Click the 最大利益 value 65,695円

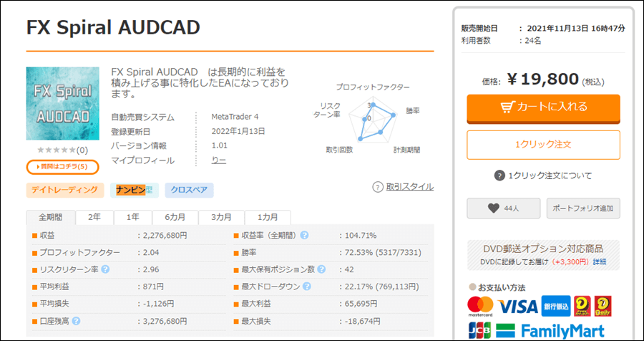click(x=361, y=304)
